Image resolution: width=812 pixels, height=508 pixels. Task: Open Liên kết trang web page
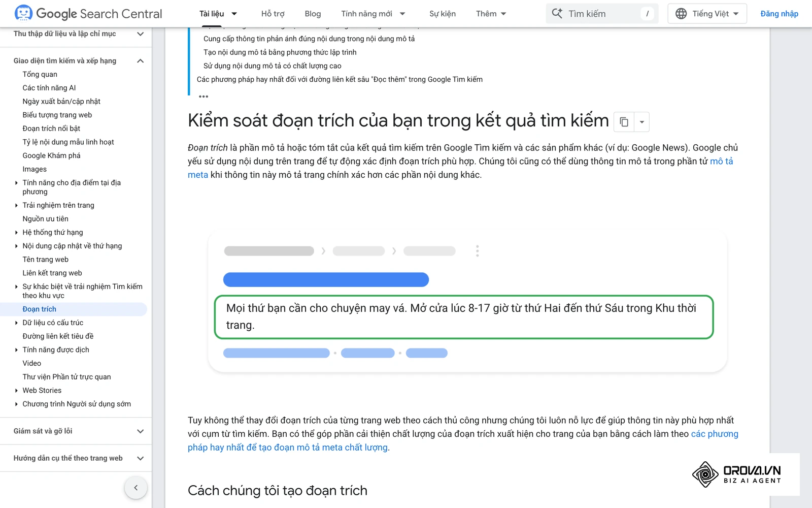(x=52, y=273)
